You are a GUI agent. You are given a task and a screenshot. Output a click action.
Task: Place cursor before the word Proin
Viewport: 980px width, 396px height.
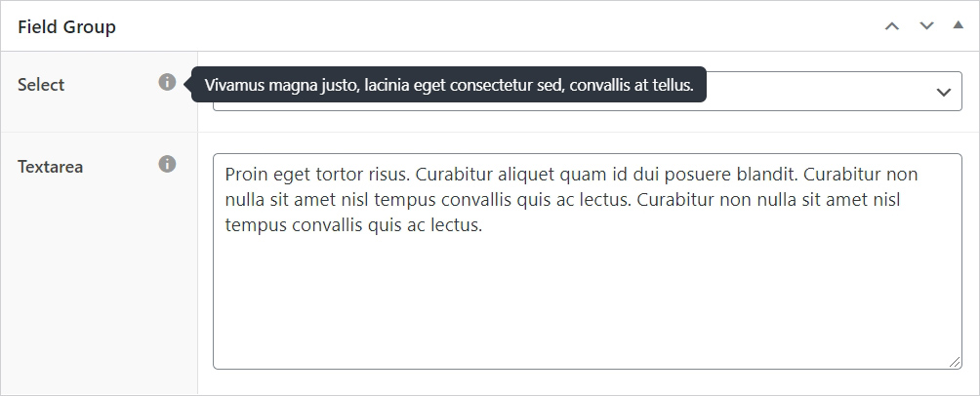225,175
